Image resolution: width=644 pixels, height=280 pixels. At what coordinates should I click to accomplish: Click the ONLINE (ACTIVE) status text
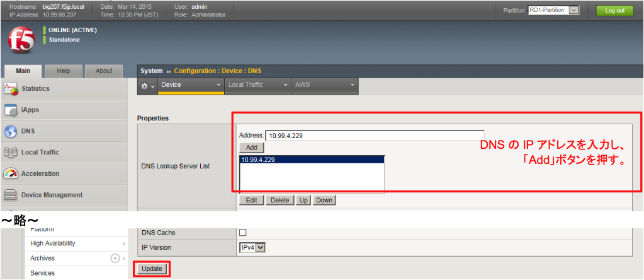pyautogui.click(x=72, y=30)
